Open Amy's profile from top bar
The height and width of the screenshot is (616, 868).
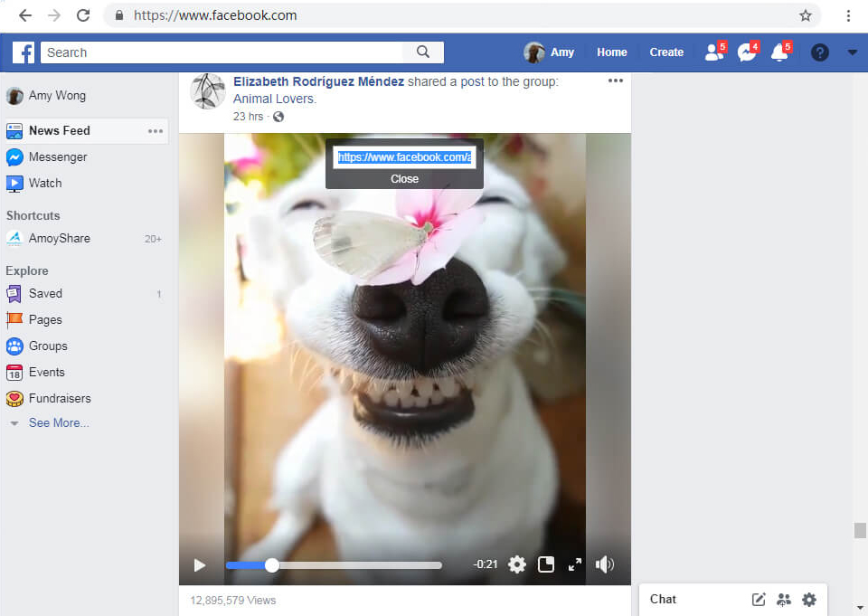(549, 52)
